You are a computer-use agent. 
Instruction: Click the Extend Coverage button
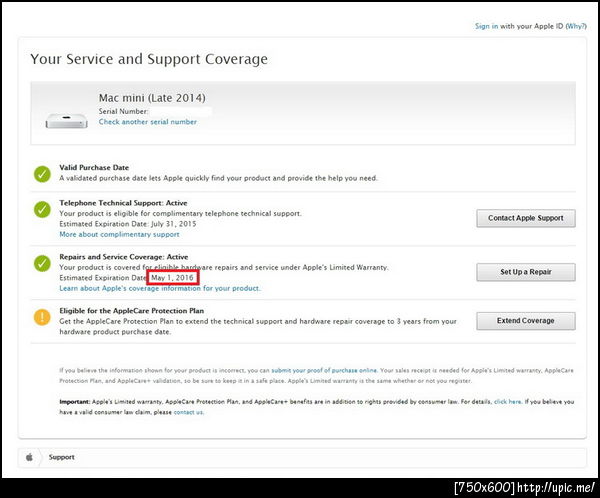(x=526, y=321)
